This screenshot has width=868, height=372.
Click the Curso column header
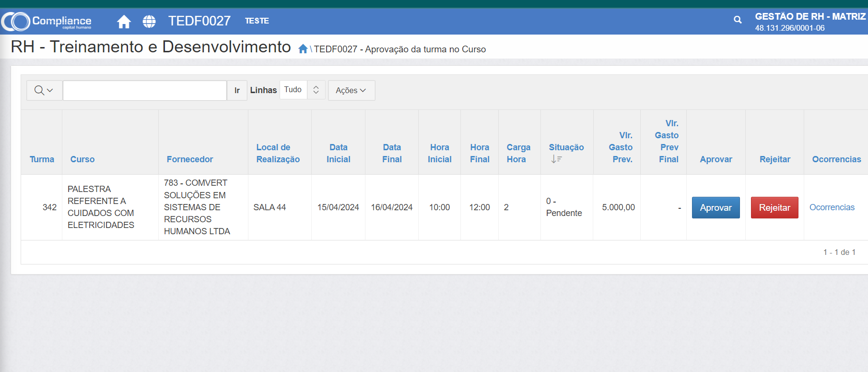[x=82, y=159]
